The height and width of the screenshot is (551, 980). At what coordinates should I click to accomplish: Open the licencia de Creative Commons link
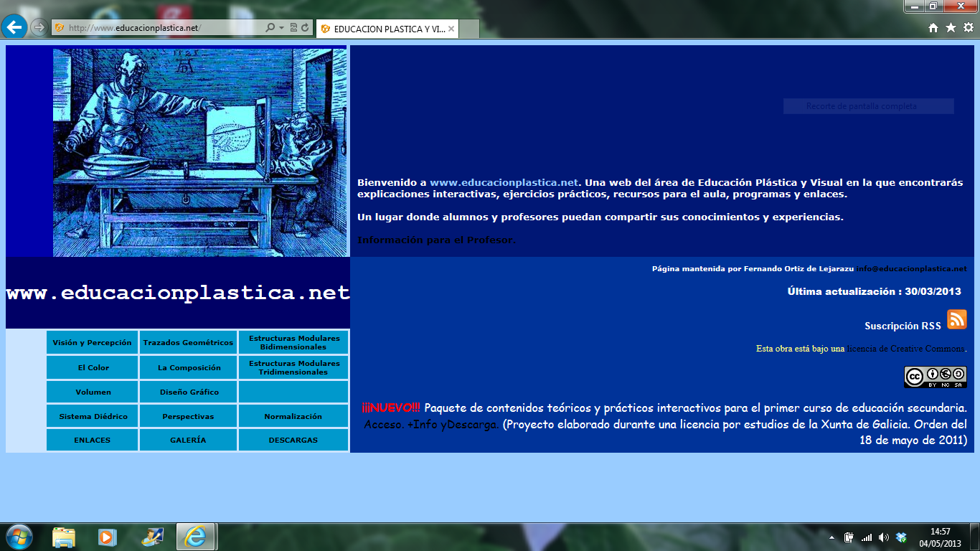pos(905,349)
